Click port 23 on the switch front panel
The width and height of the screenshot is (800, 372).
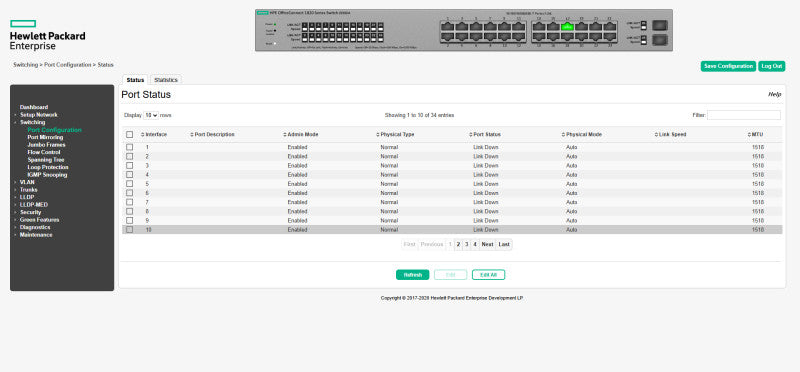(x=610, y=27)
